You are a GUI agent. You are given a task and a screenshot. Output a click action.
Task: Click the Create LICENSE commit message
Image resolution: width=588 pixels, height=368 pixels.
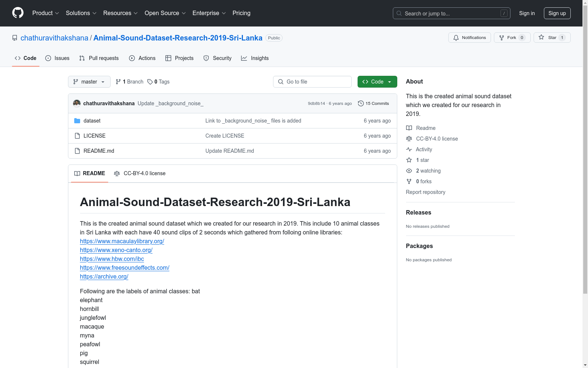point(225,136)
